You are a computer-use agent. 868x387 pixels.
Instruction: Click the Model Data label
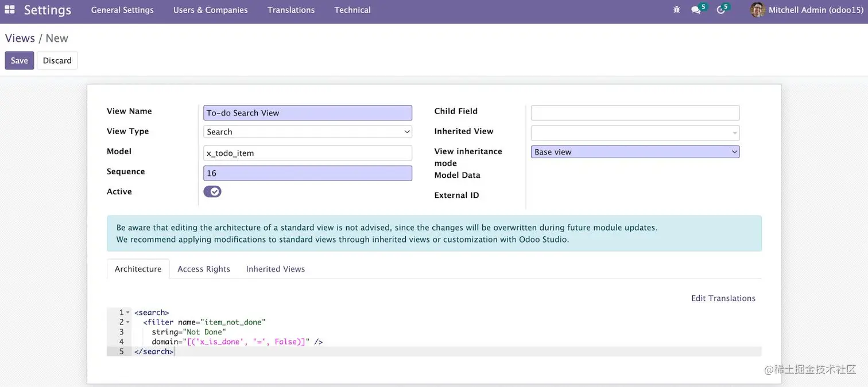458,175
